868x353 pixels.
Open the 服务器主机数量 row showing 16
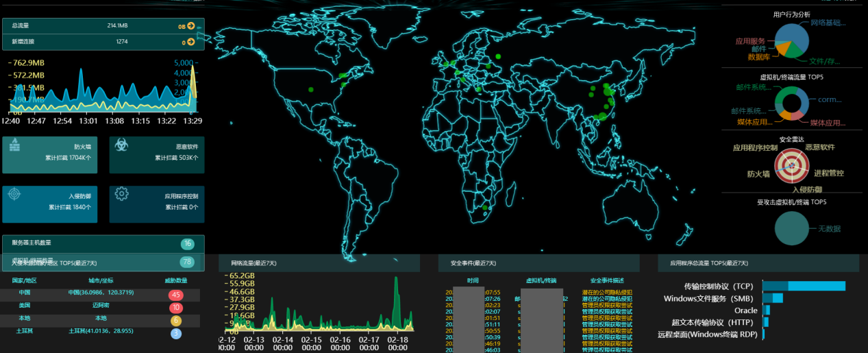pyautogui.click(x=103, y=243)
